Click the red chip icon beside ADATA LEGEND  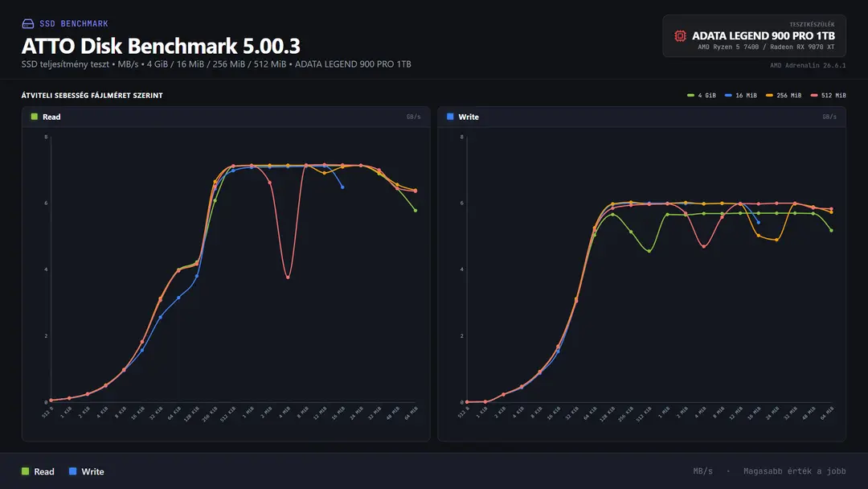pos(681,36)
